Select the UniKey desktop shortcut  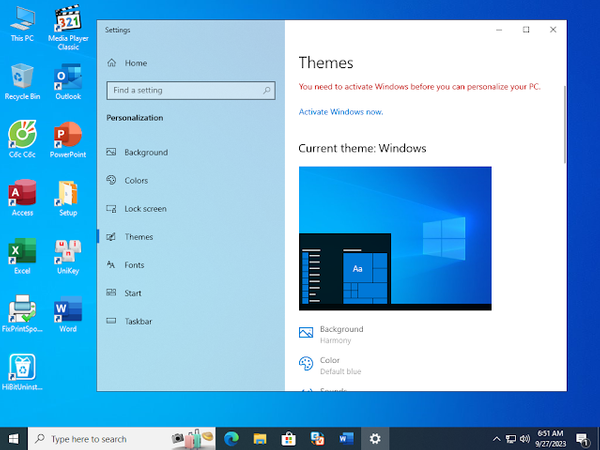pos(68,256)
